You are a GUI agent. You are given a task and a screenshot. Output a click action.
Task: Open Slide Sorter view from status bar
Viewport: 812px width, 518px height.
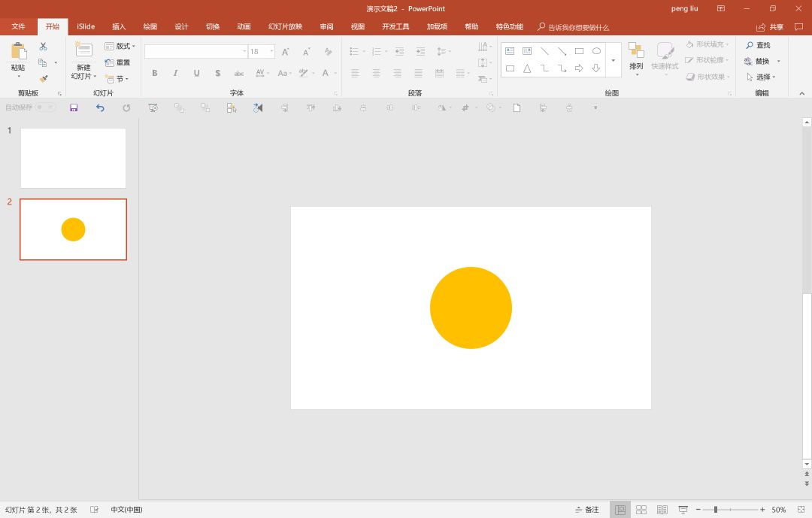[x=641, y=510]
